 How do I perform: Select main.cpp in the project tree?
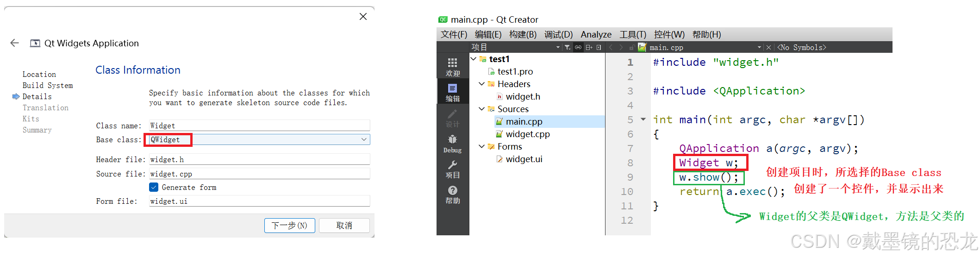549,121
